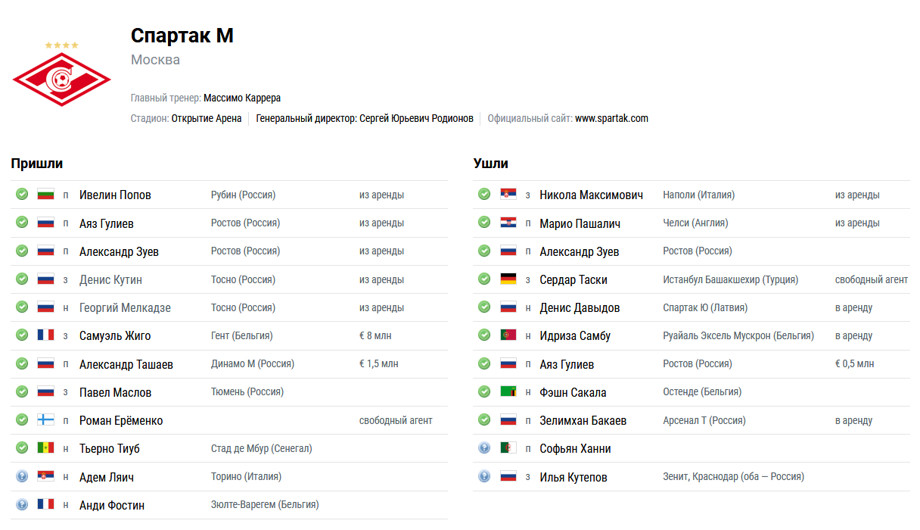Open player Ивелин Попов profile
The width and height of the screenshot is (920, 530).
click(x=115, y=195)
